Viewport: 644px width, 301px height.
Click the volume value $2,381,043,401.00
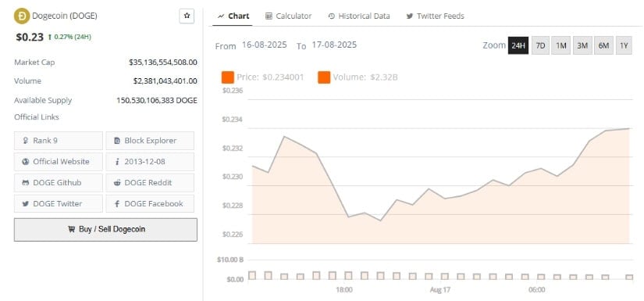coord(165,81)
